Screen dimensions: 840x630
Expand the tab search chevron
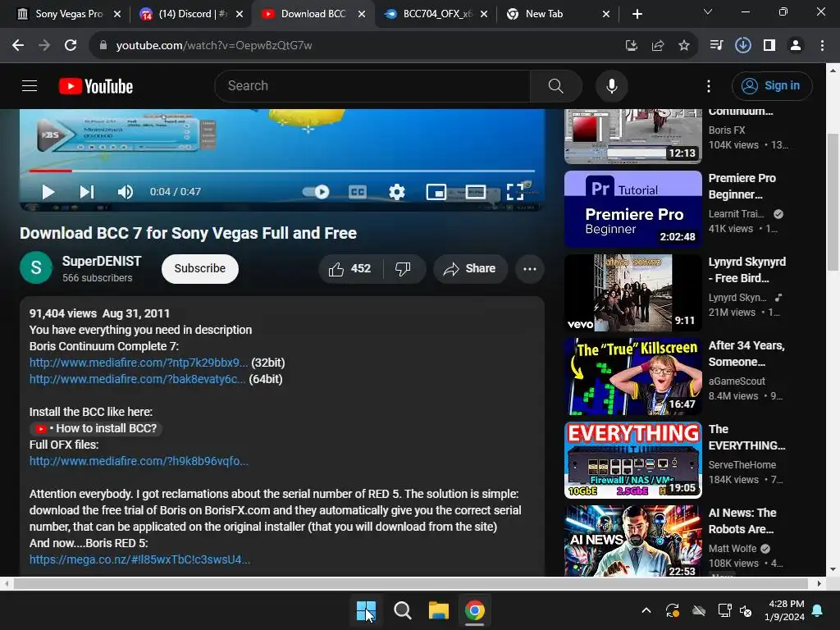(x=708, y=11)
